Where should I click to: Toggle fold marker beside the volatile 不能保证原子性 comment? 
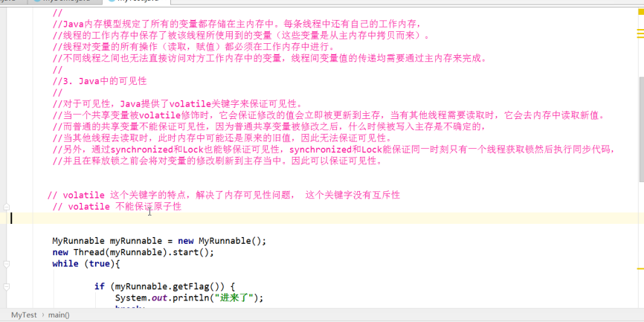[6, 207]
